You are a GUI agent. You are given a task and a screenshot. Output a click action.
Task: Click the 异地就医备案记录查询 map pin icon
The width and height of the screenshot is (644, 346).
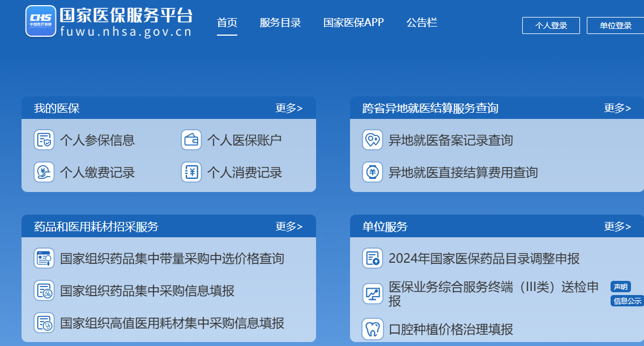tap(372, 140)
